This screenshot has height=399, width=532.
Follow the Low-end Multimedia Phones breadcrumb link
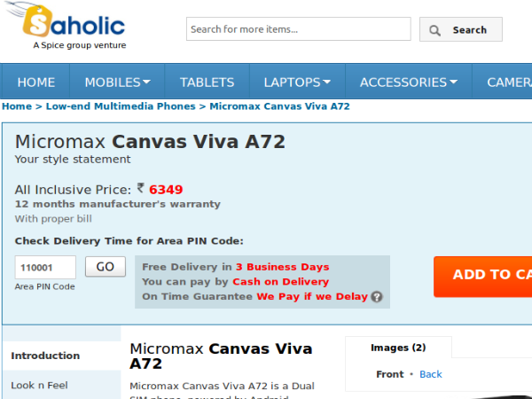tap(121, 106)
